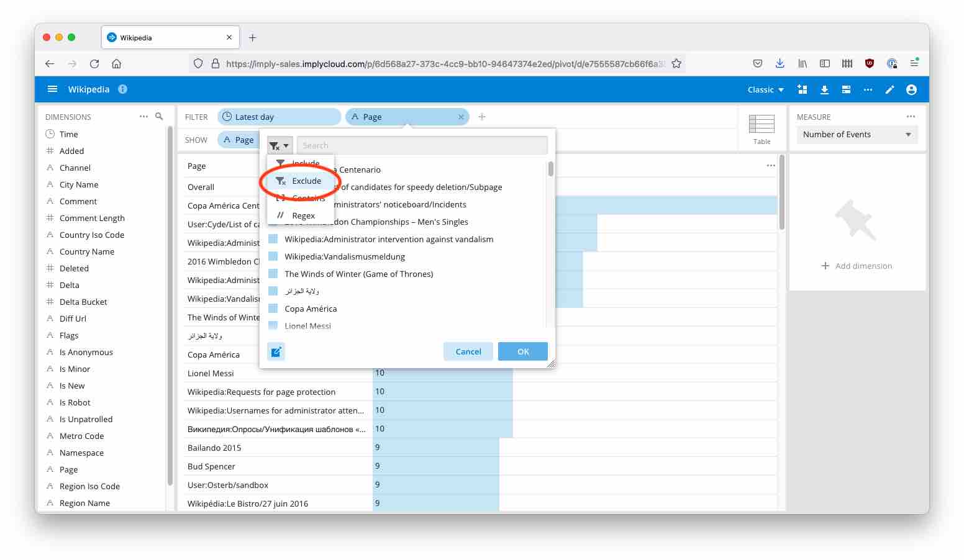Open the user account icon
This screenshot has width=964, height=560.
coord(911,89)
